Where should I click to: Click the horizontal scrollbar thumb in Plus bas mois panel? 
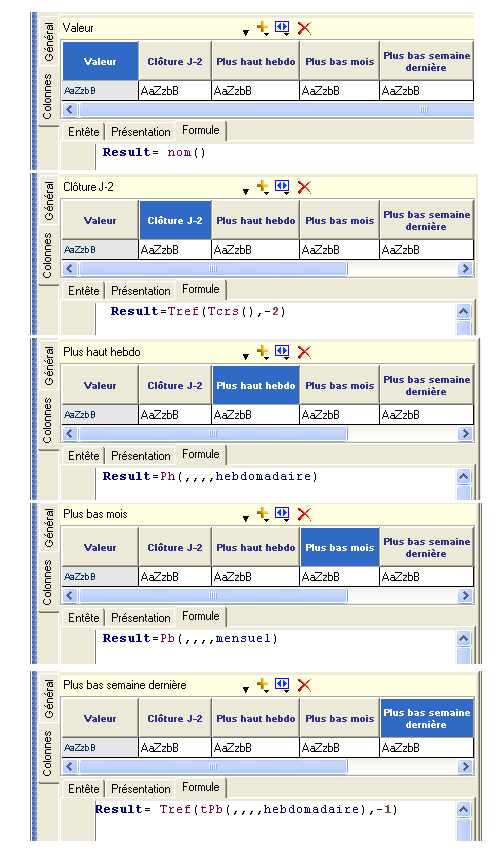213,595
